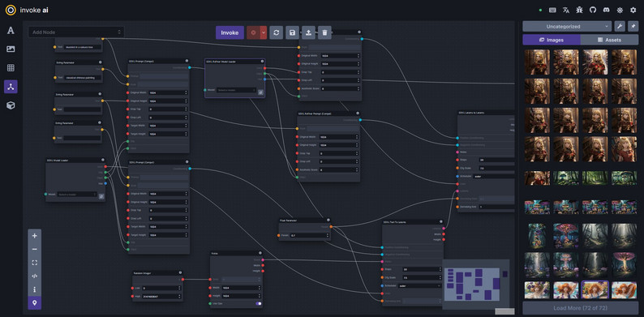The height and width of the screenshot is (317, 644).
Task: Click the reload graph toolbar icon
Action: point(277,33)
